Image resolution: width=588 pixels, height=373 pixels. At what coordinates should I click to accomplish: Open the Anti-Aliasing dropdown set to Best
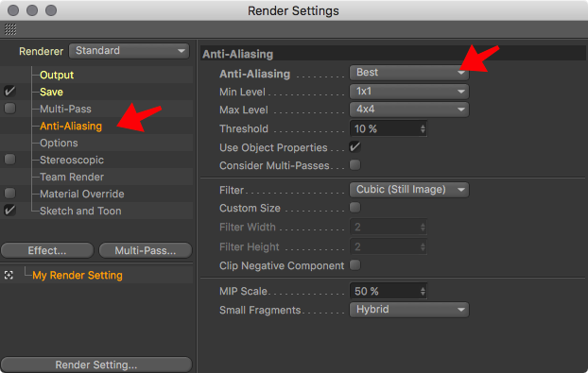(x=409, y=73)
